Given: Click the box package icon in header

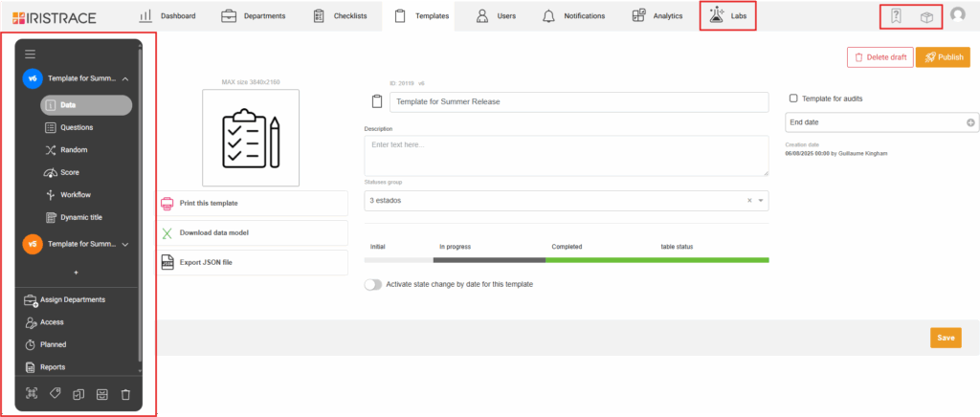Looking at the screenshot, I should point(925,16).
